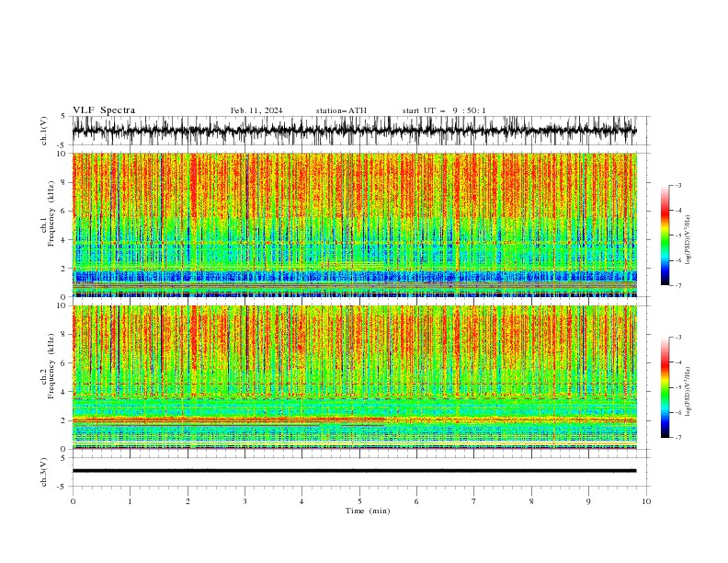Click the ch.1 spectrogram color bar
This screenshot has width=728, height=563.
[x=665, y=236]
